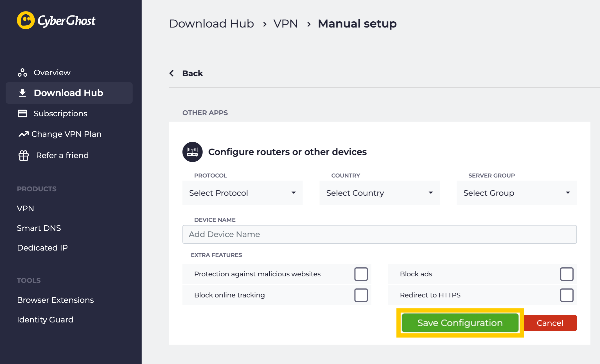Open VPN under Products
600x364 pixels.
(x=25, y=208)
